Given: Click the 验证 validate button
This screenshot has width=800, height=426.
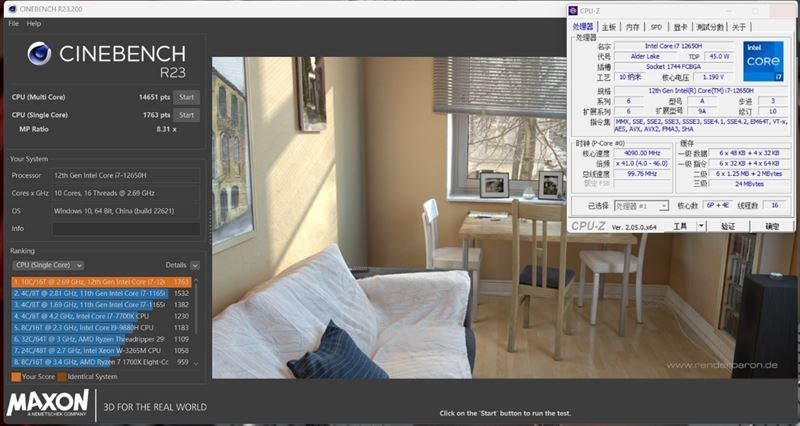Looking at the screenshot, I should pos(728,226).
